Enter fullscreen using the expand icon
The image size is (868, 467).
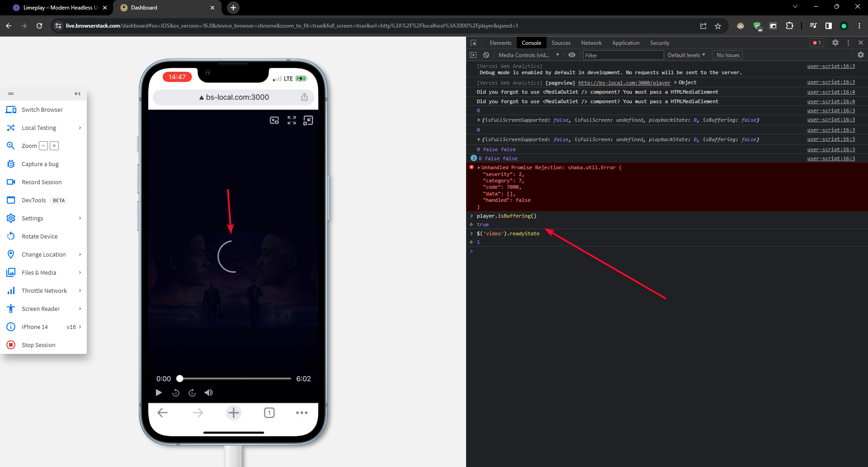click(x=292, y=120)
